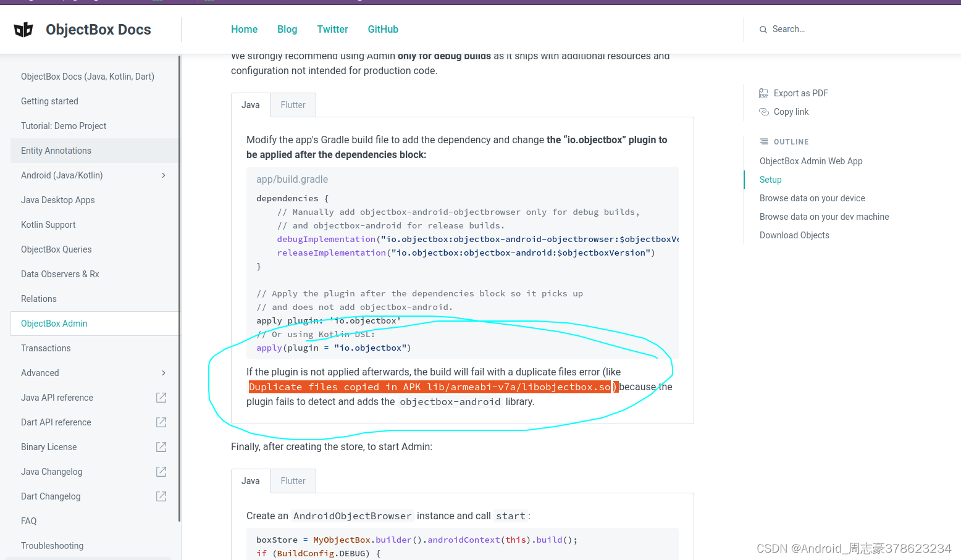Click Copy link text
The width and height of the screenshot is (961, 560).
[x=791, y=112]
